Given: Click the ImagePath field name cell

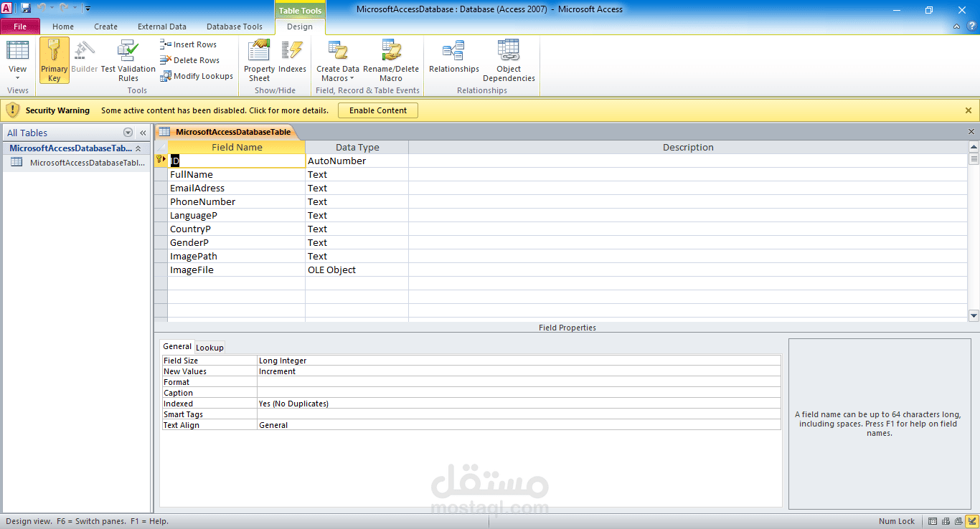Looking at the screenshot, I should [236, 257].
